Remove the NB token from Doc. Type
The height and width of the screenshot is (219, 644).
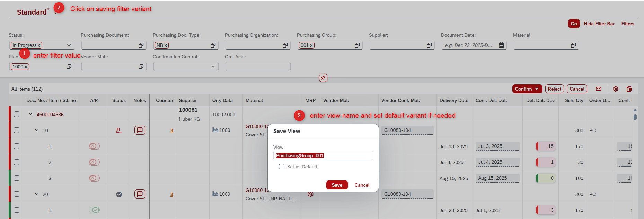[x=166, y=45]
